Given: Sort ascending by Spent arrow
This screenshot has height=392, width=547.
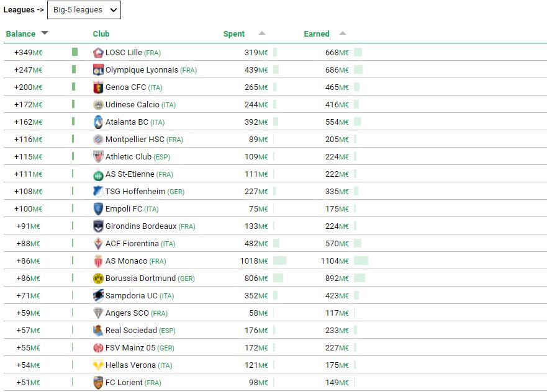Looking at the screenshot, I should click(x=262, y=33).
